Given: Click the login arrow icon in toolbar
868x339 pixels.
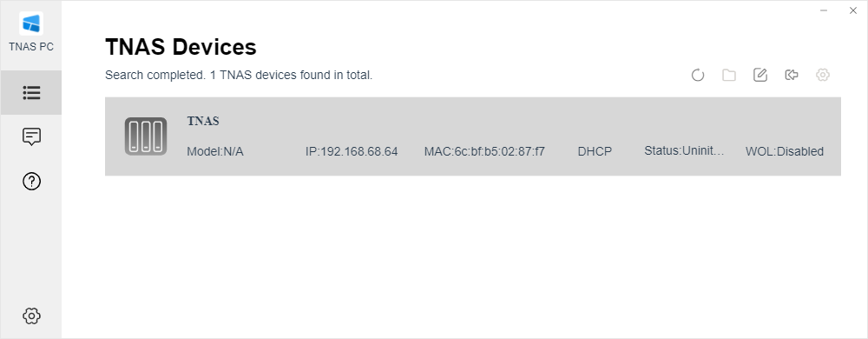Looking at the screenshot, I should click(792, 75).
